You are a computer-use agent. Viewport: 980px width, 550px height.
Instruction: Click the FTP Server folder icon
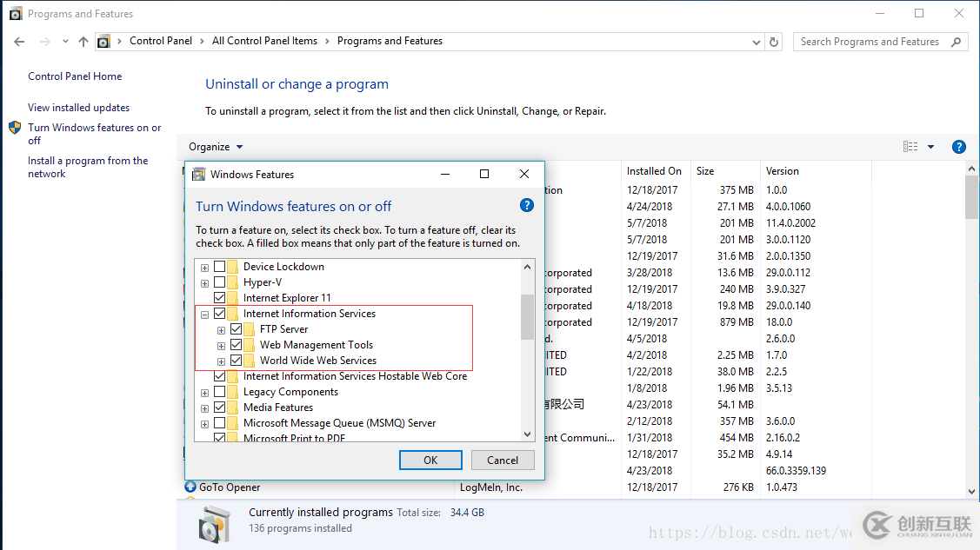[250, 329]
